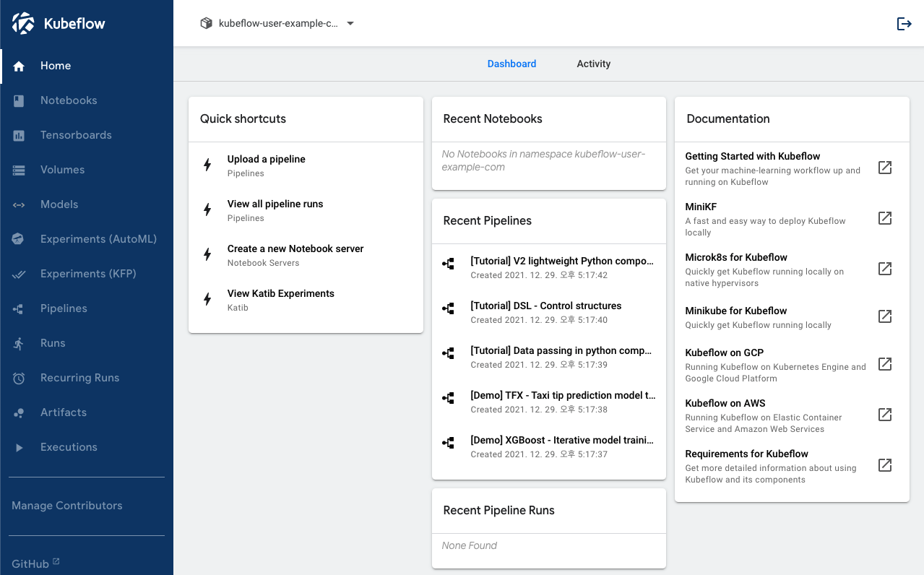Open Executions sidebar entry
924x575 pixels.
pyautogui.click(x=87, y=447)
